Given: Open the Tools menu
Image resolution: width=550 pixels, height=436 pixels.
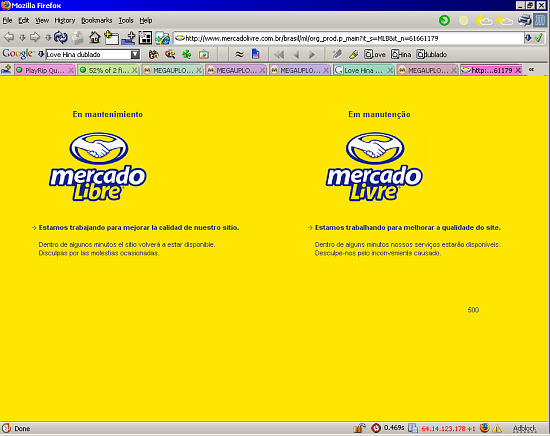Looking at the screenshot, I should (126, 20).
